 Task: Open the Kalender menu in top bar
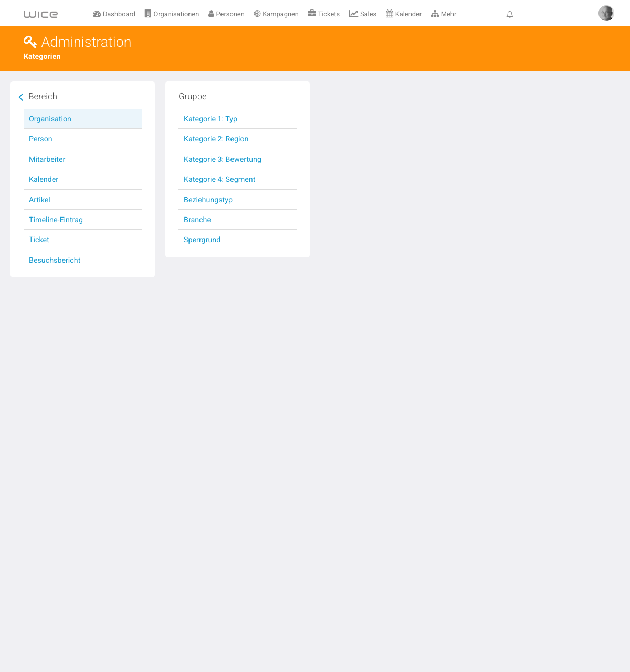(404, 14)
